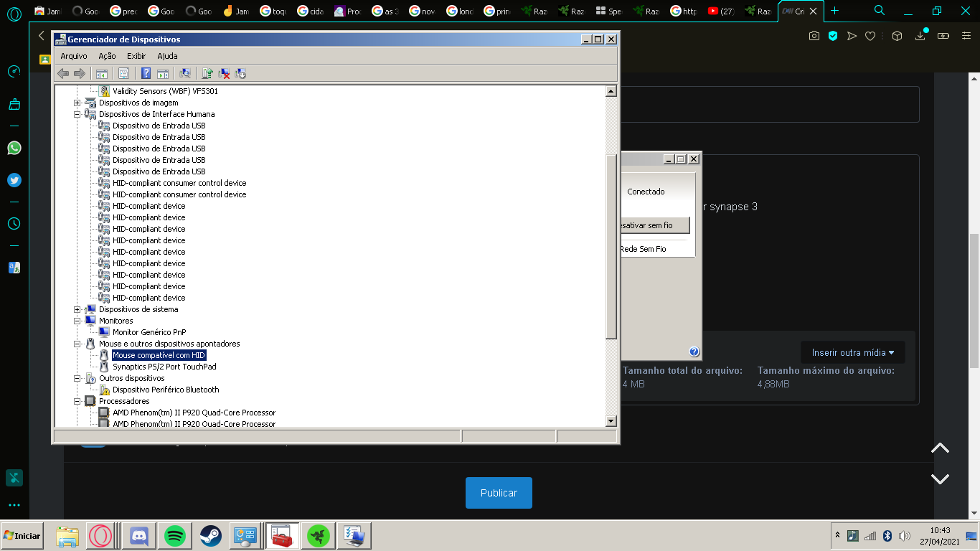The width and height of the screenshot is (980, 551).
Task: Expand Dispositivos de imagem node
Action: pos(77,103)
